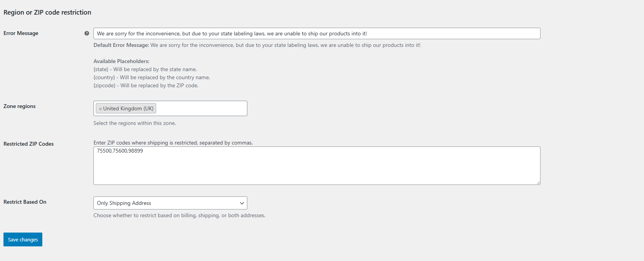
Task: Click the Zone regions field label
Action: pos(20,106)
